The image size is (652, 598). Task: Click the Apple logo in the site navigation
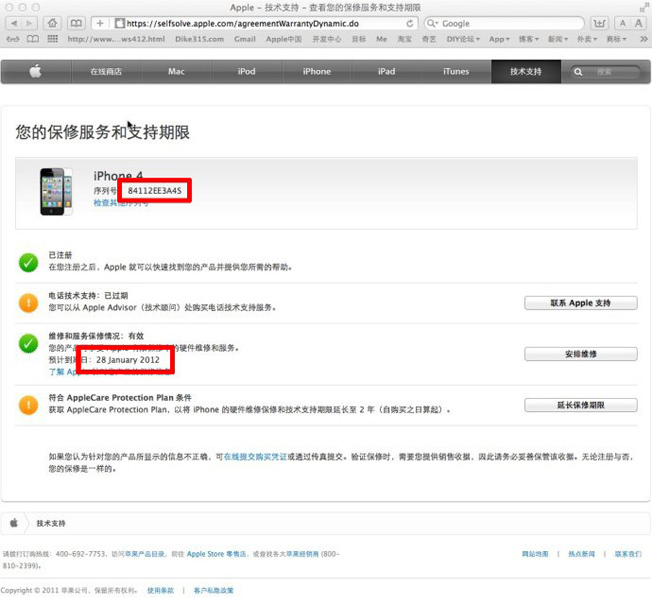36,72
